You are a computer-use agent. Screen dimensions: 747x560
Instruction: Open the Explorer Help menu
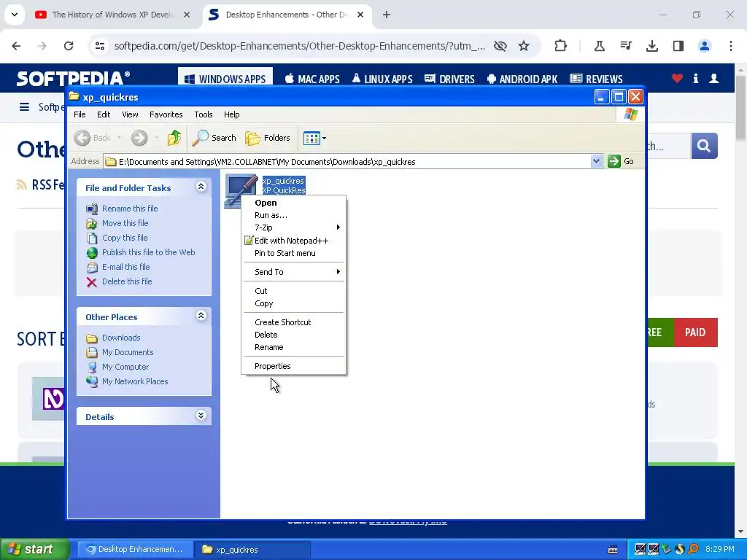pyautogui.click(x=231, y=114)
